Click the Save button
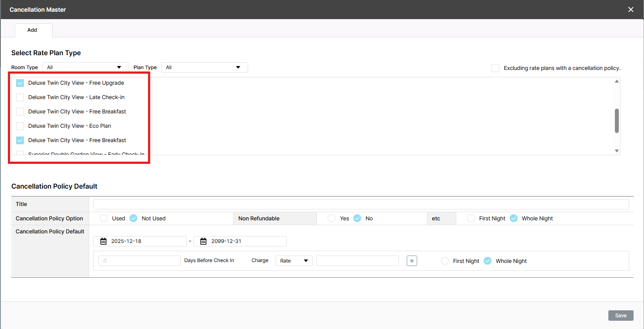This screenshot has width=644, height=329. pos(621,316)
